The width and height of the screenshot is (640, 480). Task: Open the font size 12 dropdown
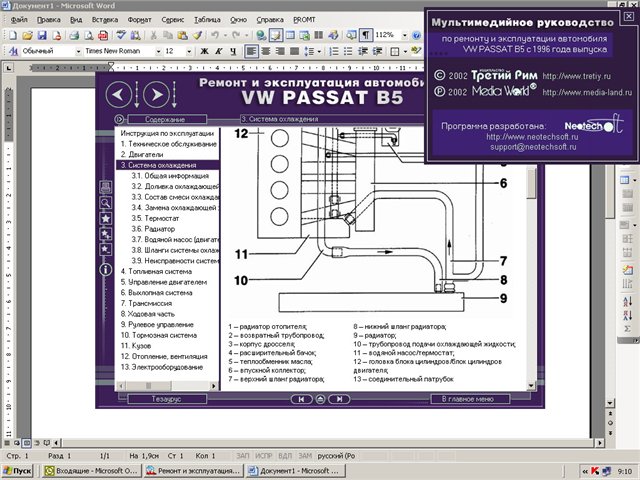point(189,51)
